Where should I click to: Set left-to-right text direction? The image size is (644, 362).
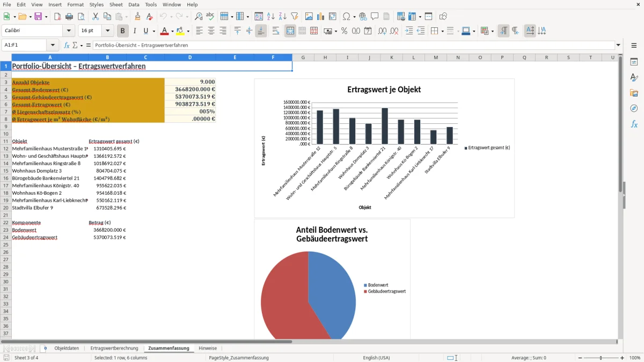click(x=503, y=31)
